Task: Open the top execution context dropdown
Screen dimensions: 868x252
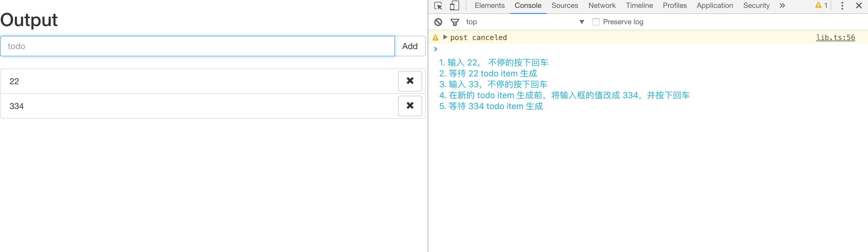Action: [x=524, y=22]
